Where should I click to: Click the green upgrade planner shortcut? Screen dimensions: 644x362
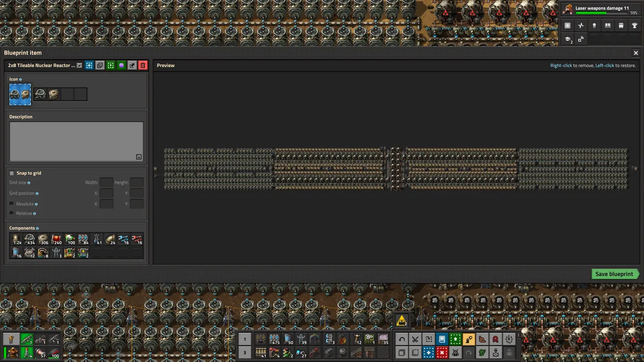pos(456,339)
